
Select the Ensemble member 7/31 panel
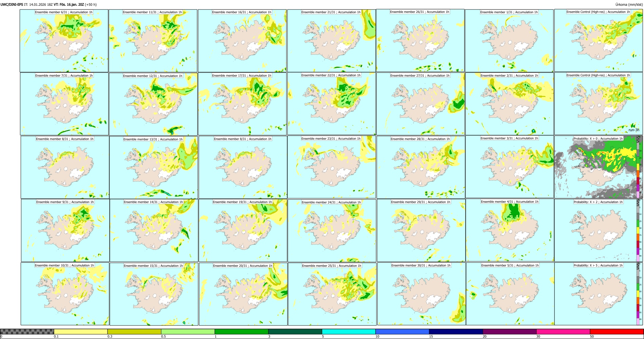[x=64, y=104]
